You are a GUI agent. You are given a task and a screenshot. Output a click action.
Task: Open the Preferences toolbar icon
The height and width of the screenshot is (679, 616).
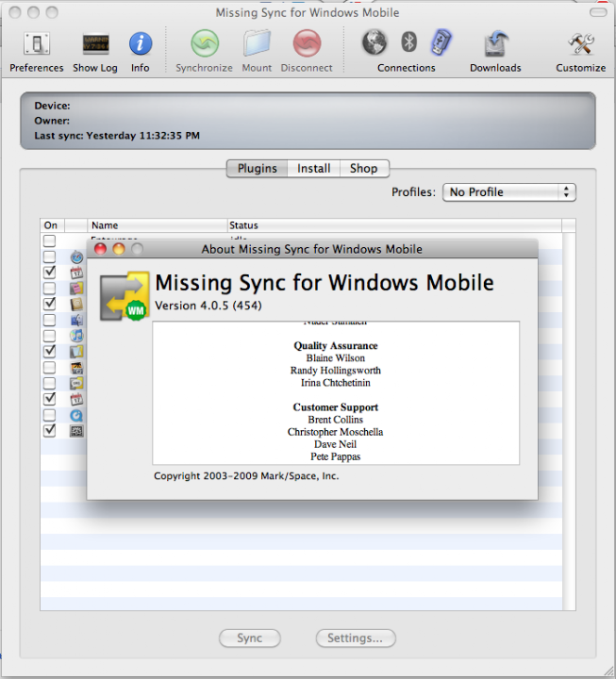(x=37, y=43)
